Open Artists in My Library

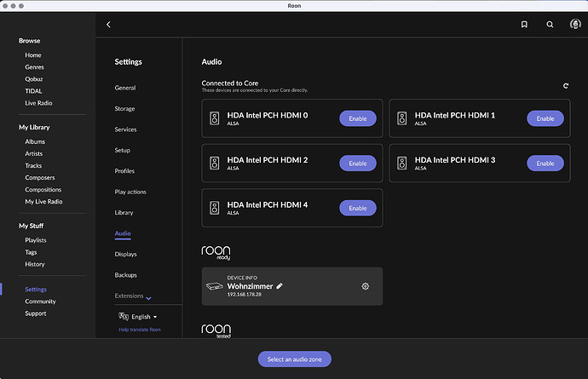[34, 153]
